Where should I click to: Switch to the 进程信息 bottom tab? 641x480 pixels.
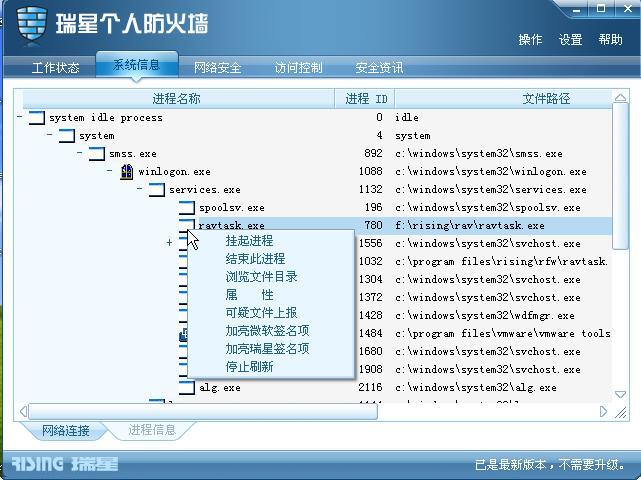(152, 430)
